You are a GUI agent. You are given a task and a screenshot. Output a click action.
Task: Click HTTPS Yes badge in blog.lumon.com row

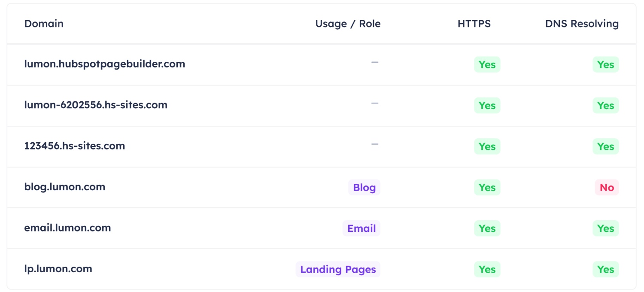[x=487, y=188]
